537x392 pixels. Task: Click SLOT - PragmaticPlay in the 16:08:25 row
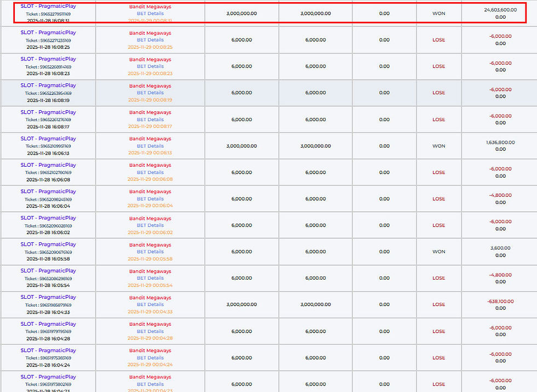[48, 32]
